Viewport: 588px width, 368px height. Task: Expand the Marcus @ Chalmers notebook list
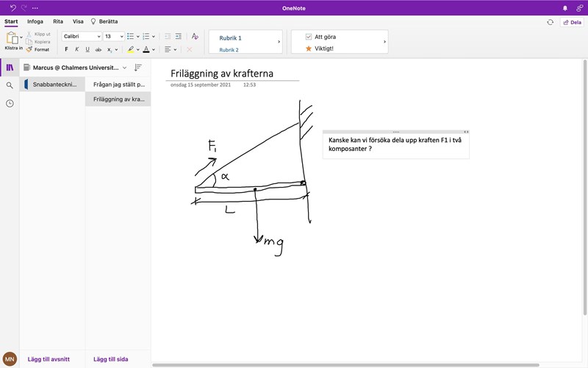tap(124, 67)
